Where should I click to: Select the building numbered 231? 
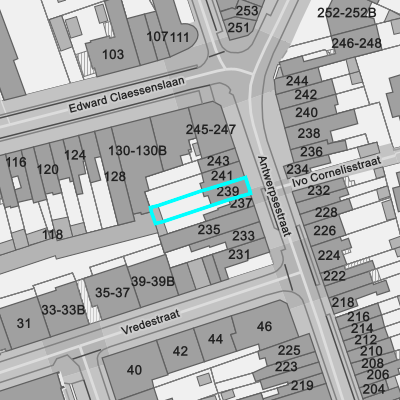239,255
